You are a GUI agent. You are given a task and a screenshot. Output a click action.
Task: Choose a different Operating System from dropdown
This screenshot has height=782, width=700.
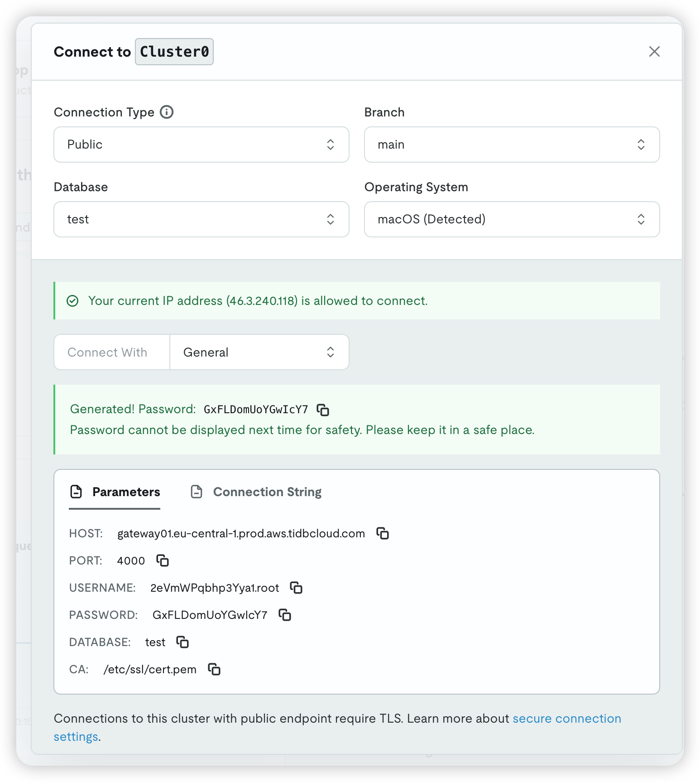pos(512,219)
